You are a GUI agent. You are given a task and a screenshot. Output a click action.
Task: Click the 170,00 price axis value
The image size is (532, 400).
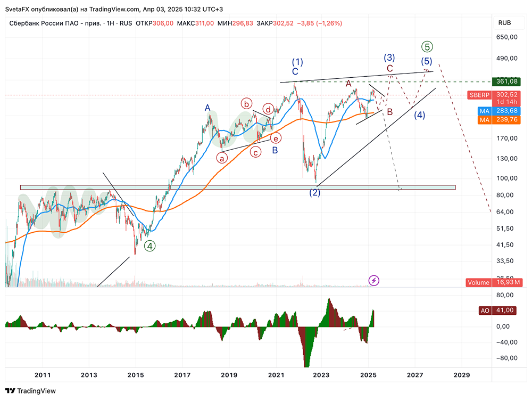507,138
